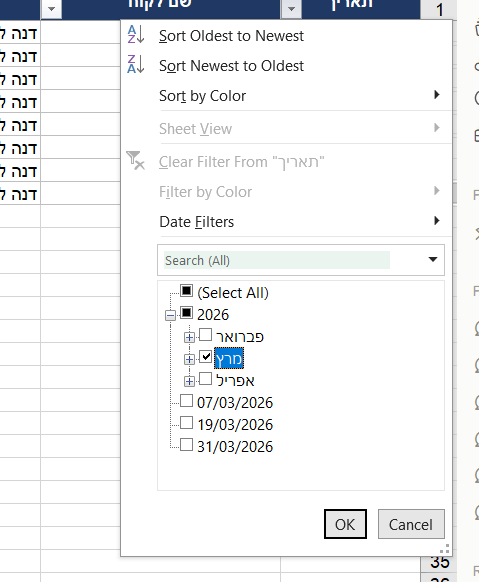Check the פברואר month checkbox
This screenshot has width=479, height=582.
tap(205, 334)
